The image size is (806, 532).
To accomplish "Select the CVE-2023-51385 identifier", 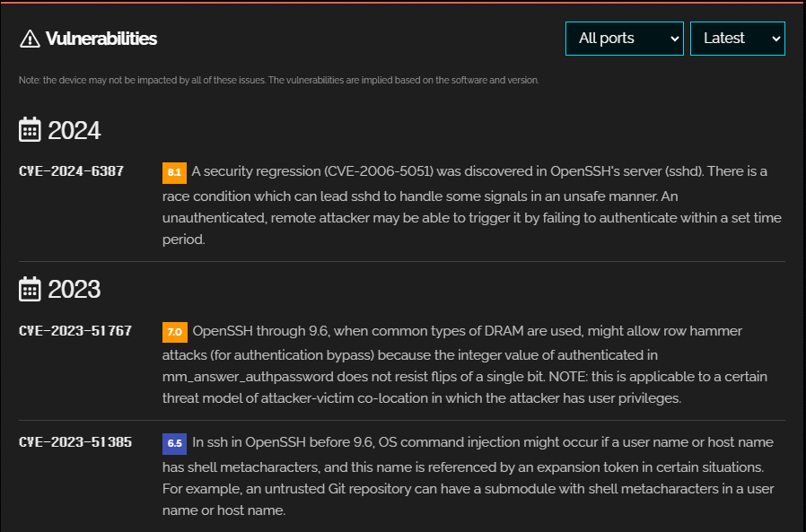I will (75, 442).
